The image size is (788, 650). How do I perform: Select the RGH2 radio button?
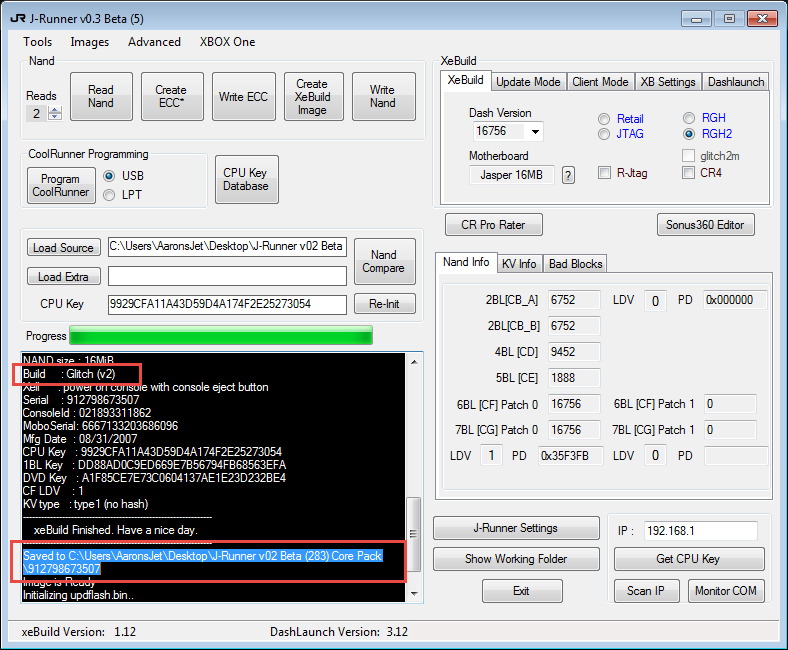tap(688, 134)
